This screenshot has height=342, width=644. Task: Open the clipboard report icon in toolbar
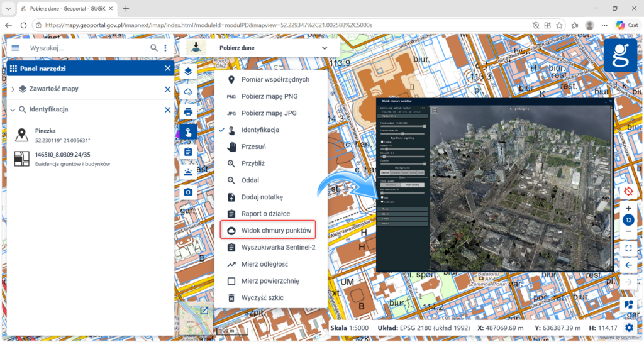tap(188, 152)
